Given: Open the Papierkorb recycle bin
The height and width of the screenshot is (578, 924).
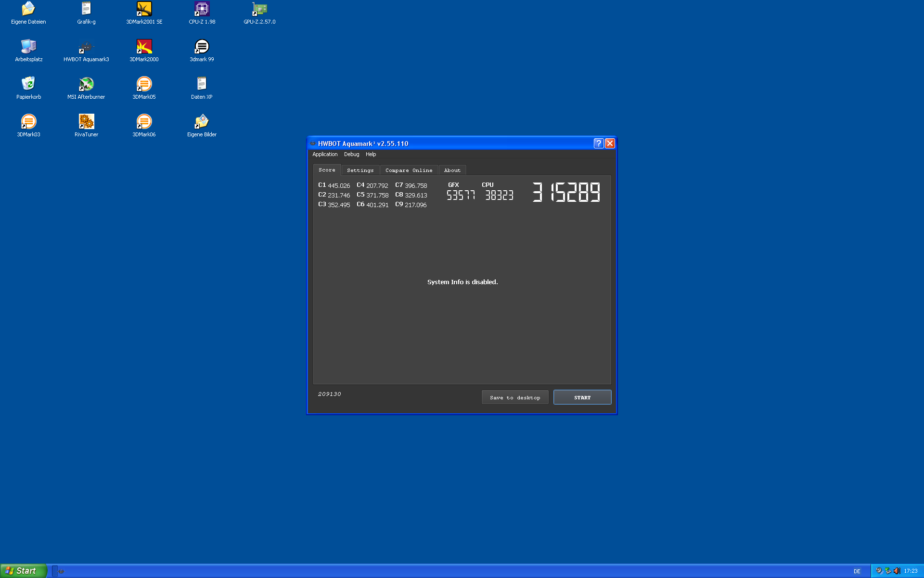Looking at the screenshot, I should pyautogui.click(x=29, y=88).
